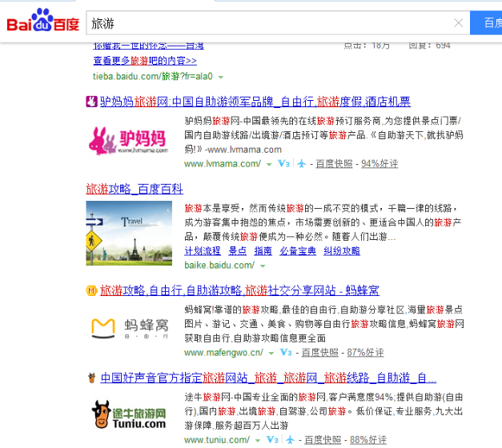502x448 pixels.
Task: Open 百度快照 for mafengwo result
Action: (x=319, y=353)
